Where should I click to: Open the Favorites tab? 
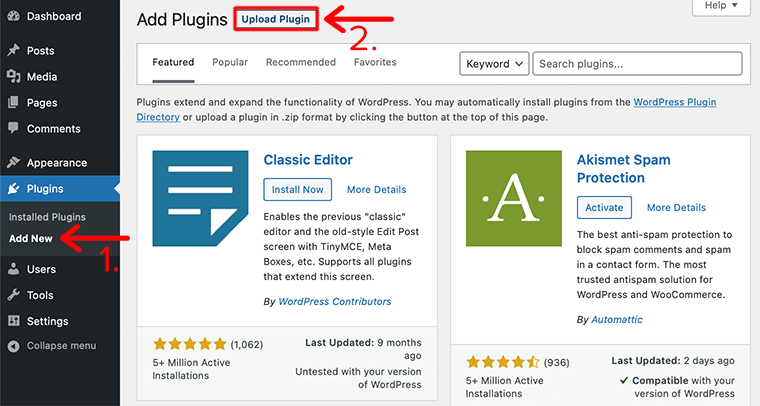pos(375,62)
